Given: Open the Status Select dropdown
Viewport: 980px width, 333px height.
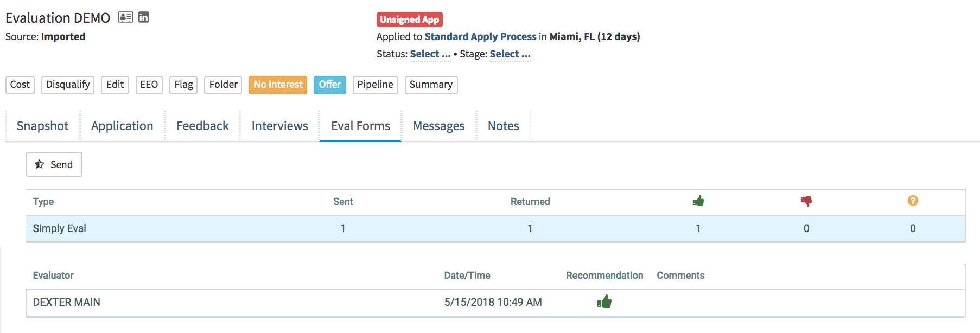Looking at the screenshot, I should (430, 54).
